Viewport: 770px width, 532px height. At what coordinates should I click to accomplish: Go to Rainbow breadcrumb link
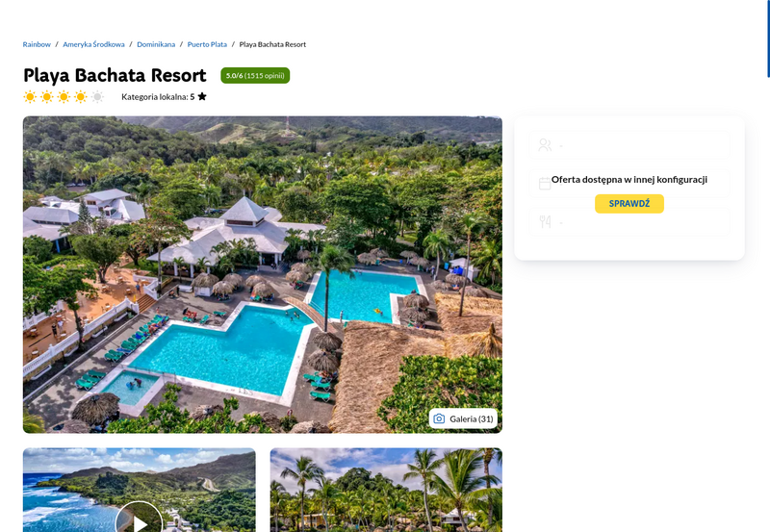[x=37, y=44]
